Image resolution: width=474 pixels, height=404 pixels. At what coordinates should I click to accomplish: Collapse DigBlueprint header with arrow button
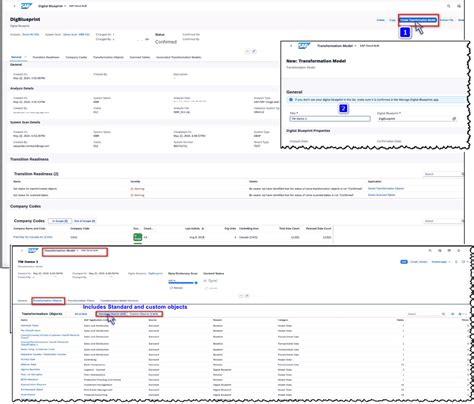pos(247,51)
